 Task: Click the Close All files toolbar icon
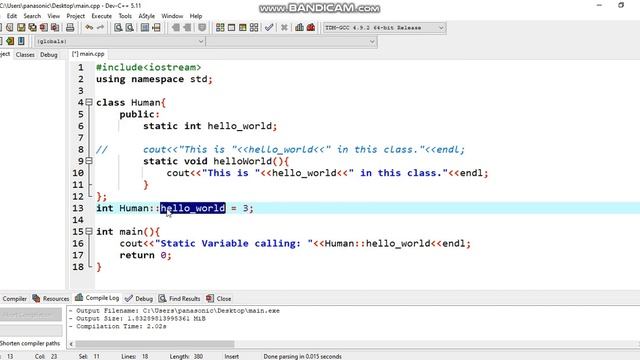(55, 28)
